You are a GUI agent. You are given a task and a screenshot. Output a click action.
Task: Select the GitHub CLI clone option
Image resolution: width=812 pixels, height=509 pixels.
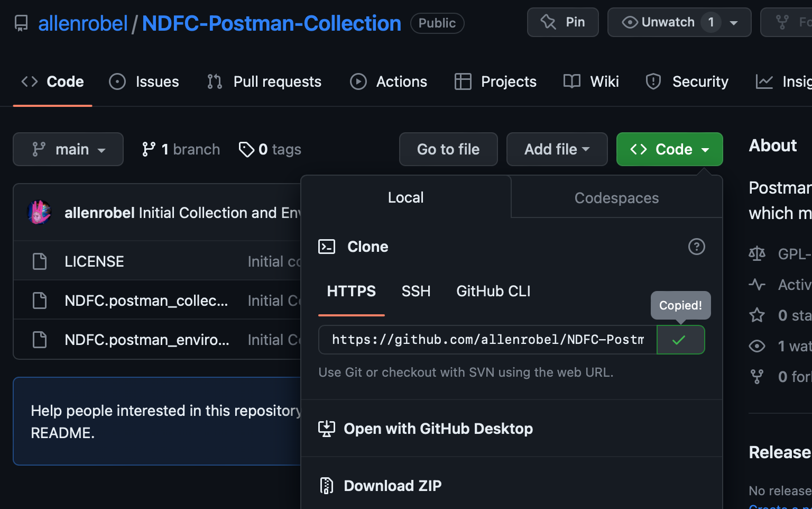493,292
